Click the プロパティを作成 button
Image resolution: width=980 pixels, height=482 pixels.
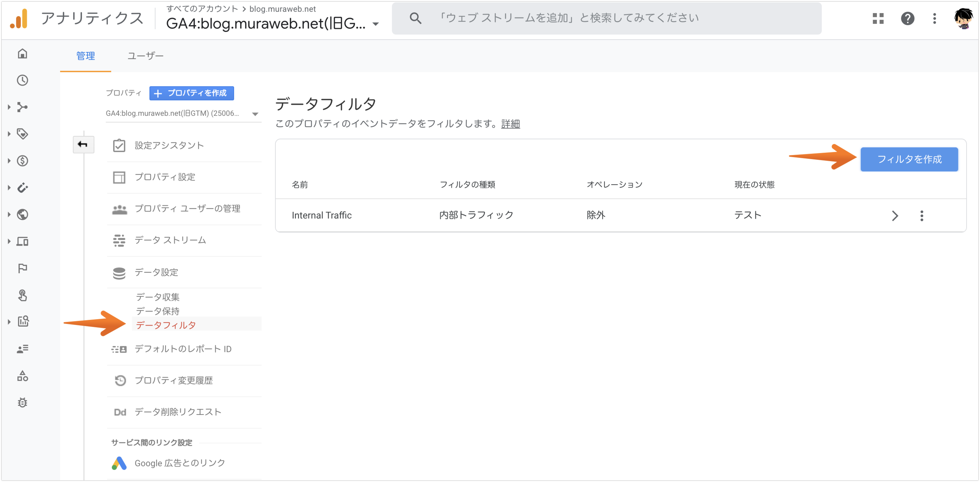[x=191, y=93]
